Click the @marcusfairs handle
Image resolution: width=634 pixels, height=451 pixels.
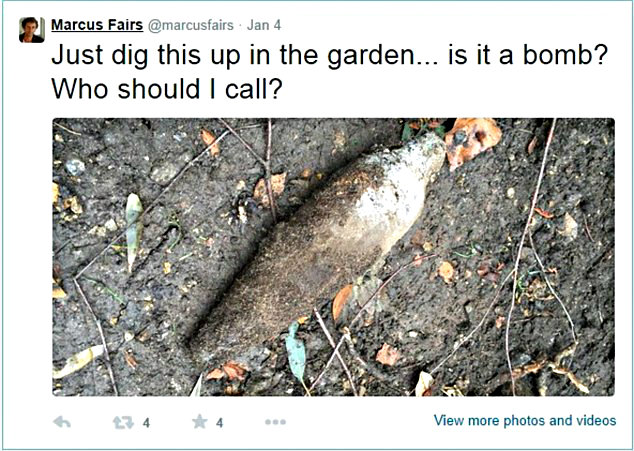[x=191, y=25]
